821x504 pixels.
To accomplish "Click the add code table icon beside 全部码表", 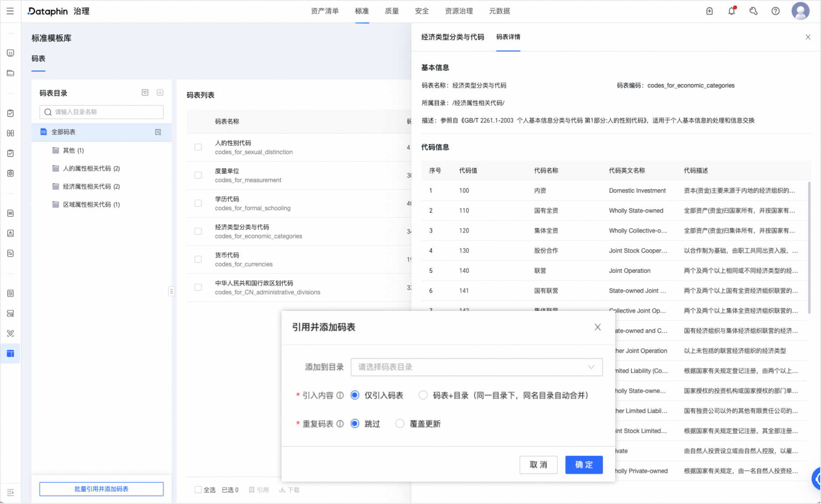I will [158, 132].
